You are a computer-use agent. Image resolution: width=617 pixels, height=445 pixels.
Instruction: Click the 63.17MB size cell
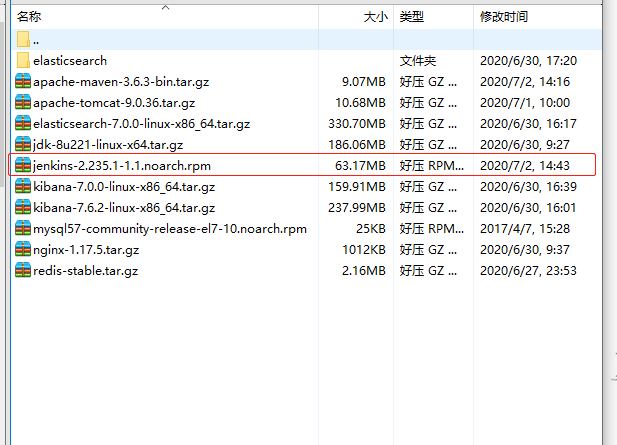(360, 166)
